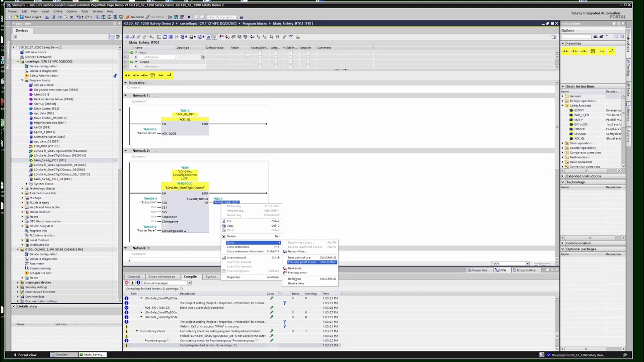
Task: Toggle the Writable checkbox in the Output row
Action: (x=275, y=62)
